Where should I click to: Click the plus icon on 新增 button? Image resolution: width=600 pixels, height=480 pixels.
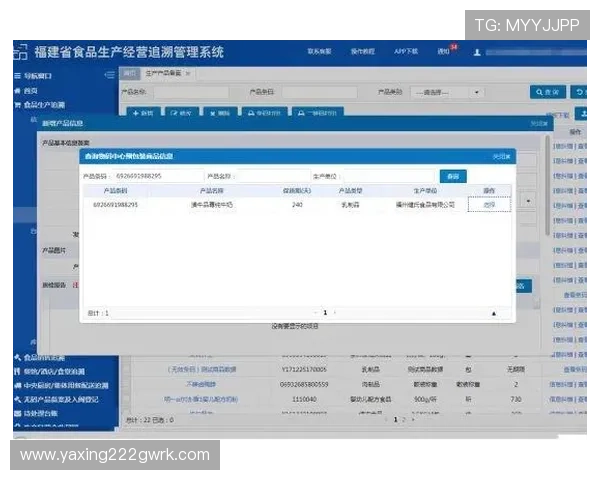pyautogui.click(x=135, y=113)
